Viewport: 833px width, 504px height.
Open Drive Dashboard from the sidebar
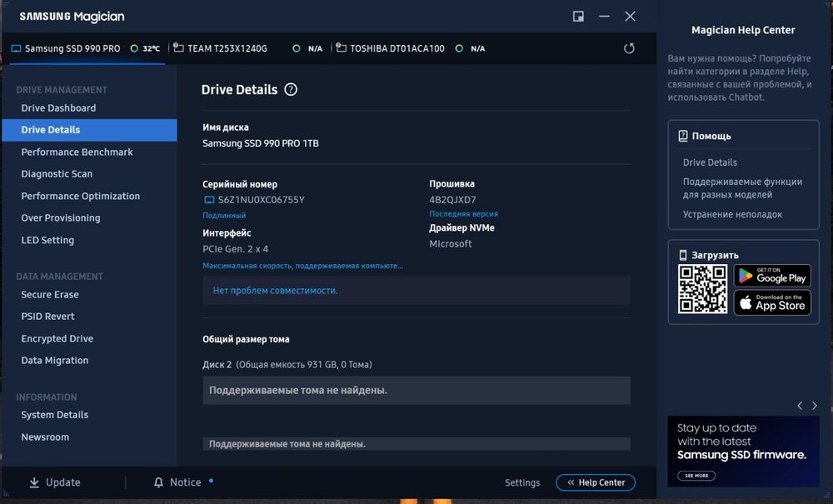point(58,107)
